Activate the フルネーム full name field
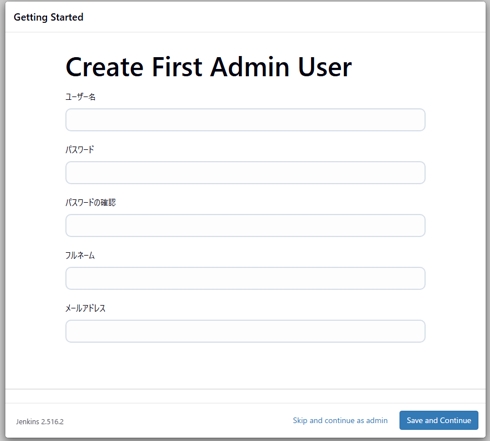 coord(245,278)
